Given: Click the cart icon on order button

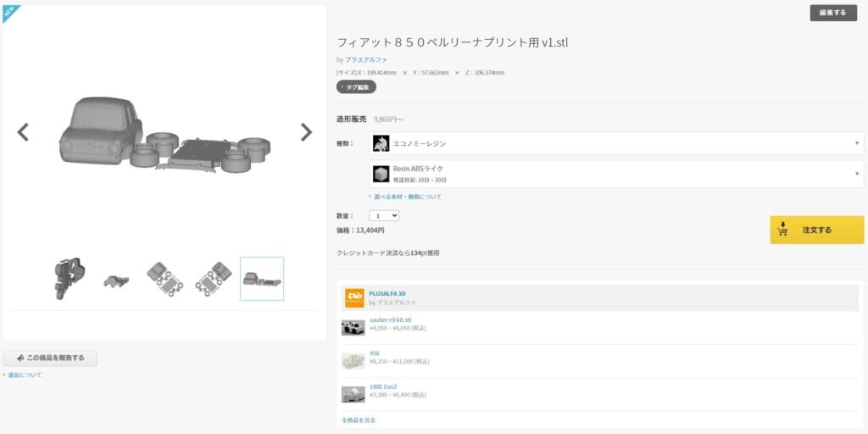Looking at the screenshot, I should 782,229.
